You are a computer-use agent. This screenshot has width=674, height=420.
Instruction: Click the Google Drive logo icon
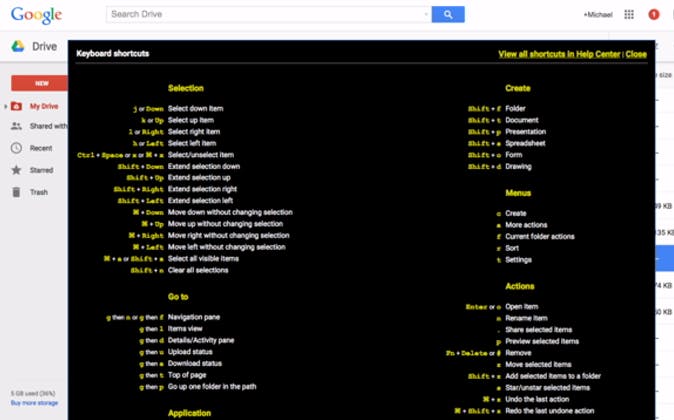pos(18,46)
